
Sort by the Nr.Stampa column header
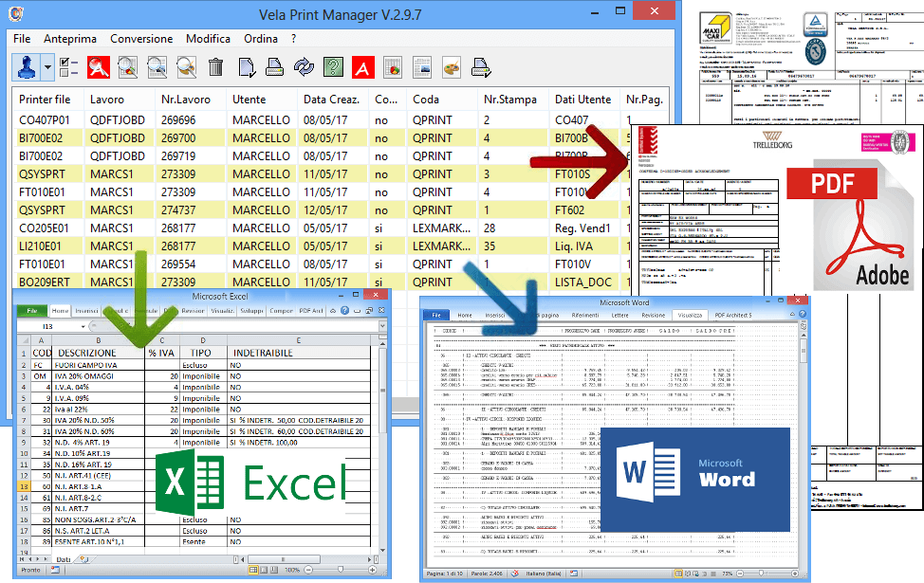pos(512,100)
